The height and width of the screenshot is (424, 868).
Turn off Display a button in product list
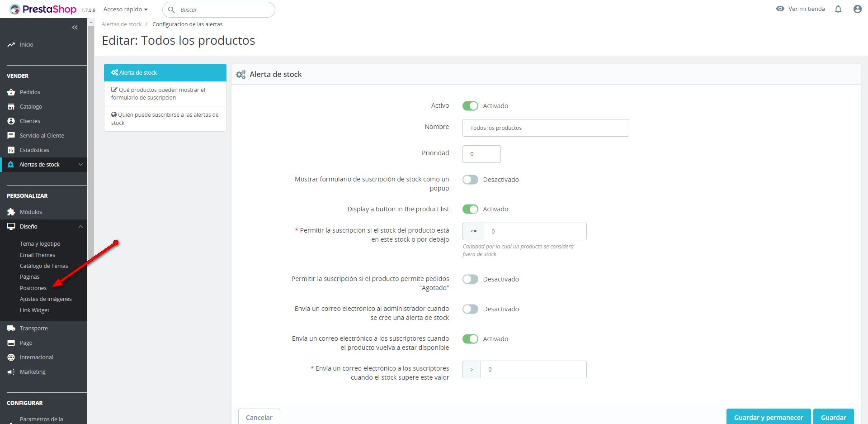(470, 209)
